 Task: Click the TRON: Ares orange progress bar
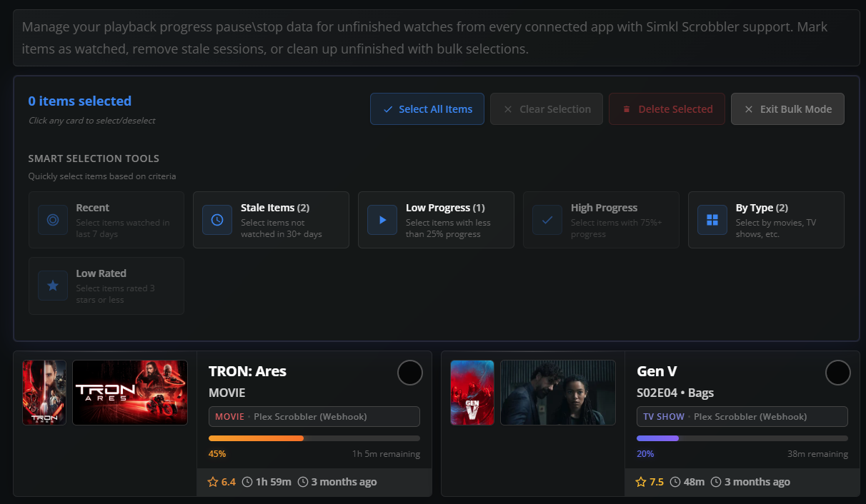coord(314,438)
